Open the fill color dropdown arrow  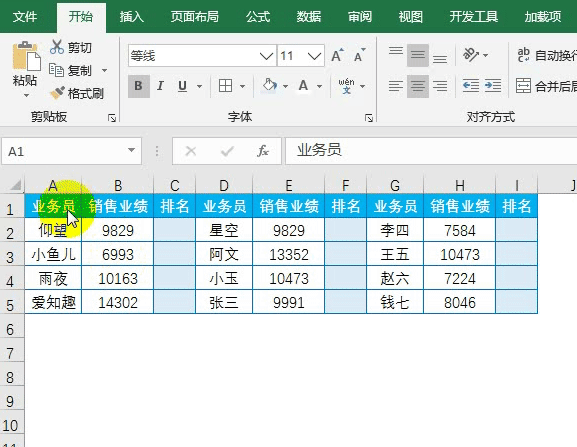pyautogui.click(x=285, y=86)
